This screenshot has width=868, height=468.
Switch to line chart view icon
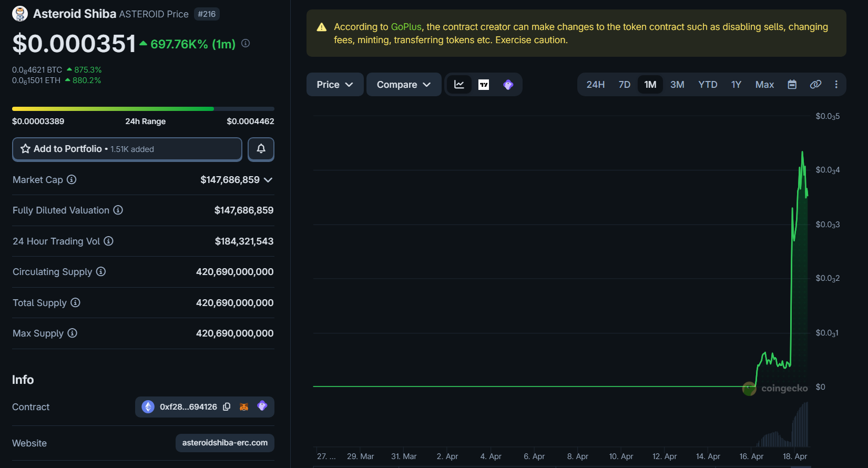(459, 85)
